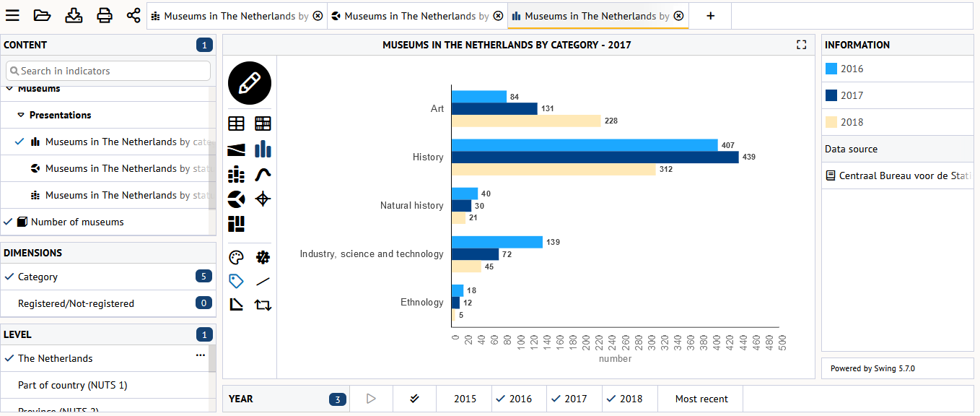The image size is (980, 416).
Task: Toggle the Registered/Not-registered dimension
Action: click(x=76, y=303)
